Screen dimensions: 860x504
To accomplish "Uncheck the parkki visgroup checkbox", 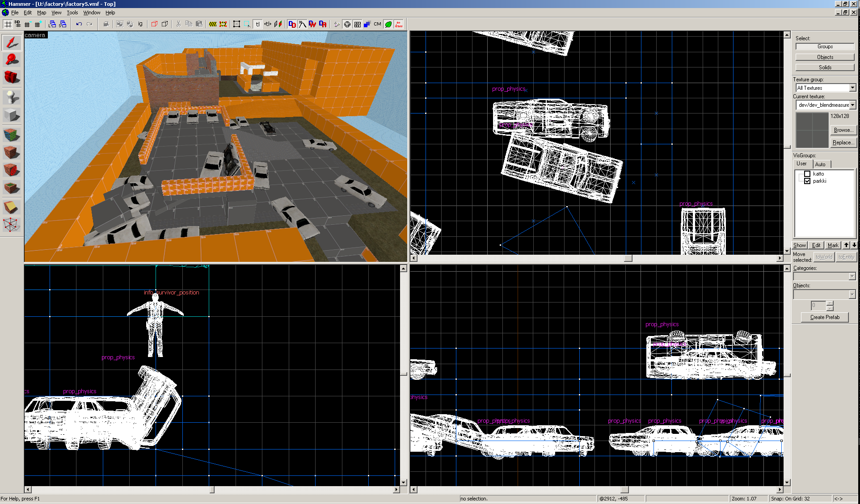I will click(807, 181).
